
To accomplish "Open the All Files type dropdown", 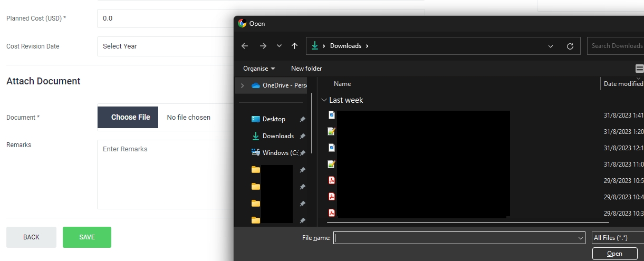I will pyautogui.click(x=618, y=238).
